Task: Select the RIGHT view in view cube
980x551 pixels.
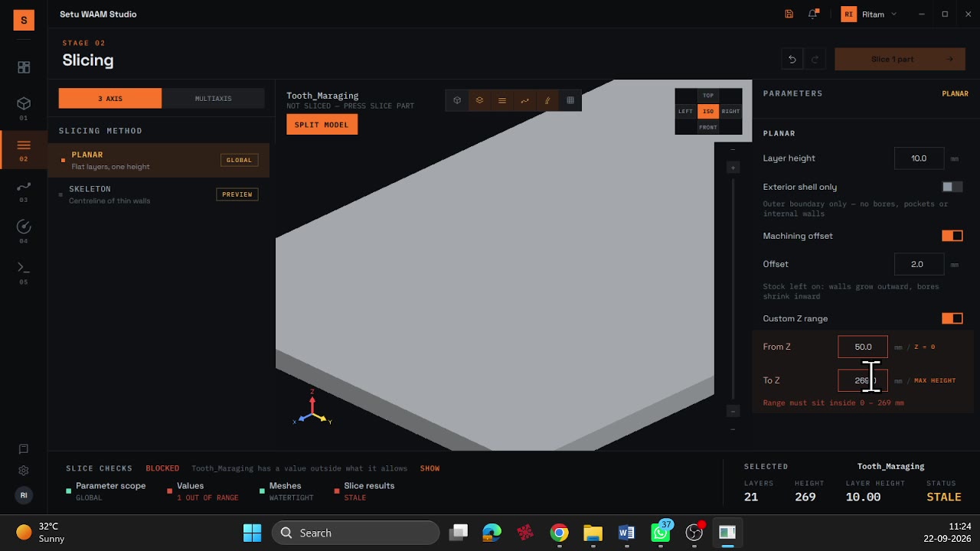Action: (730, 112)
